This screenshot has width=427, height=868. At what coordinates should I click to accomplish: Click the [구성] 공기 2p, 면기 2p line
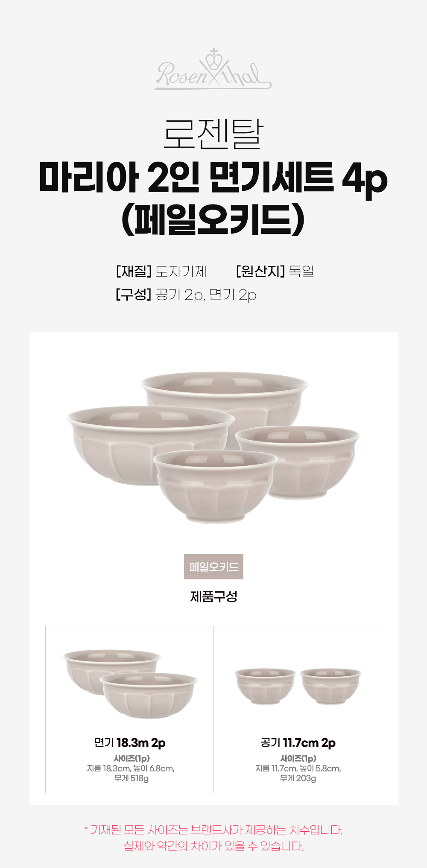pos(186,295)
